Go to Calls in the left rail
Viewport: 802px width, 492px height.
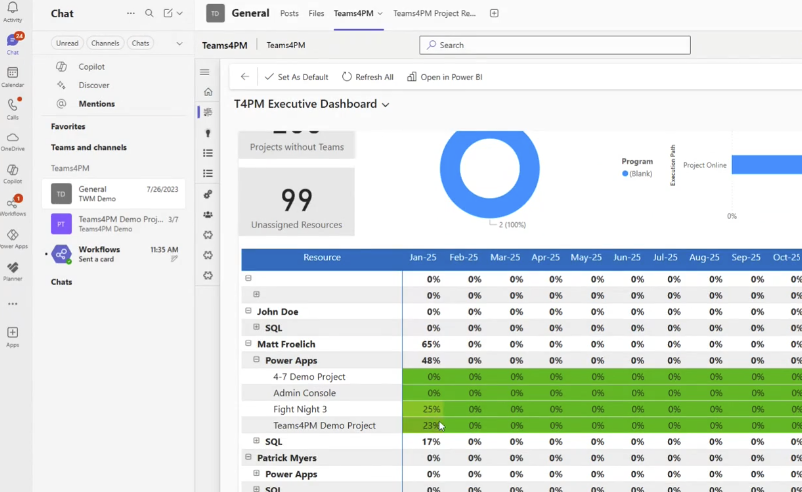tap(13, 108)
